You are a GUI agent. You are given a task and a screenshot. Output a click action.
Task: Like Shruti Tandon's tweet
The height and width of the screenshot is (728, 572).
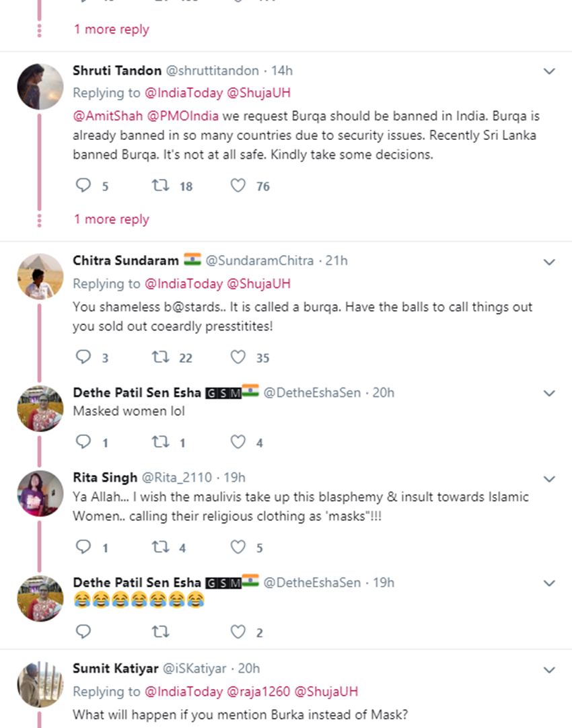click(238, 186)
